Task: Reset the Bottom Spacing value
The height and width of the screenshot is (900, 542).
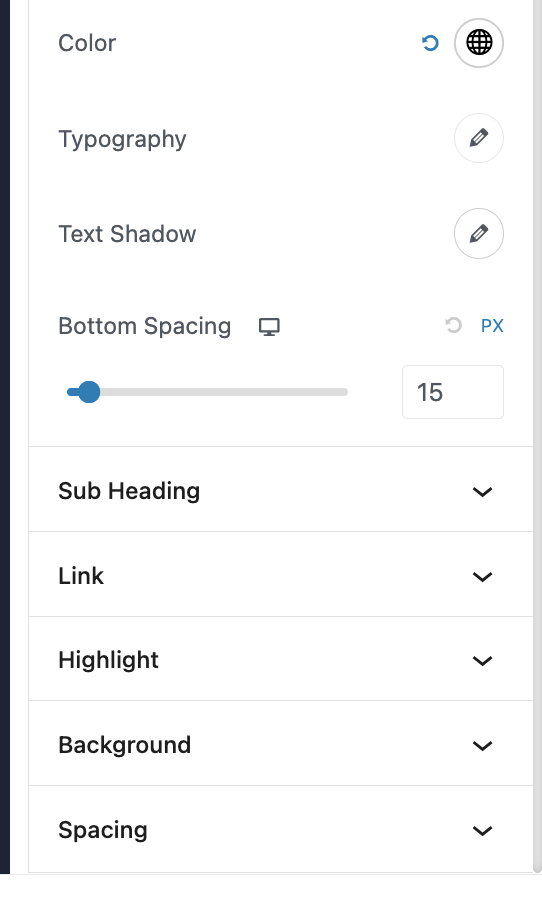Action: 454,325
